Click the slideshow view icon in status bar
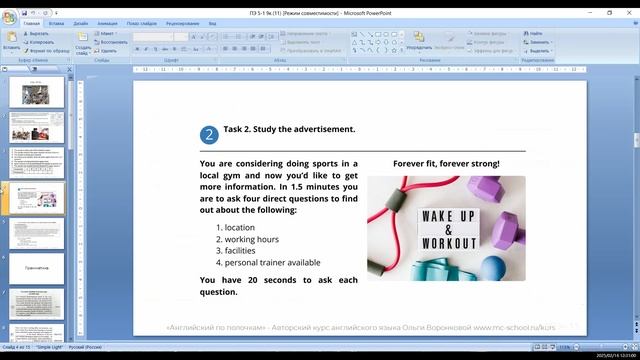640x360 pixels. tap(552, 347)
